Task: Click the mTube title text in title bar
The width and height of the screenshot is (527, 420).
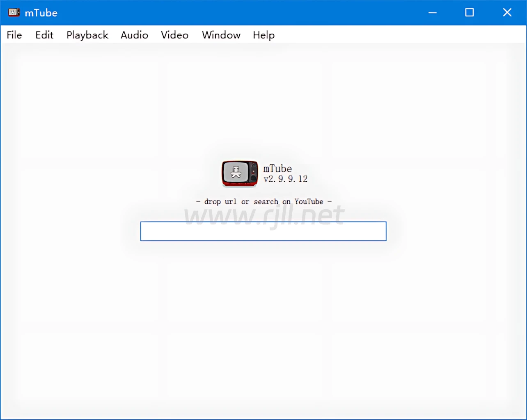Action: [x=41, y=13]
